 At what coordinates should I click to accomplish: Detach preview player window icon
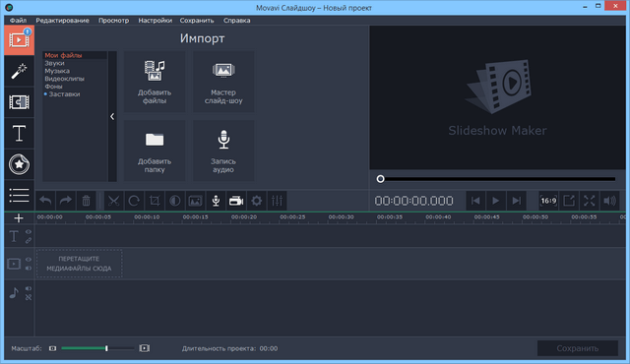(x=569, y=201)
